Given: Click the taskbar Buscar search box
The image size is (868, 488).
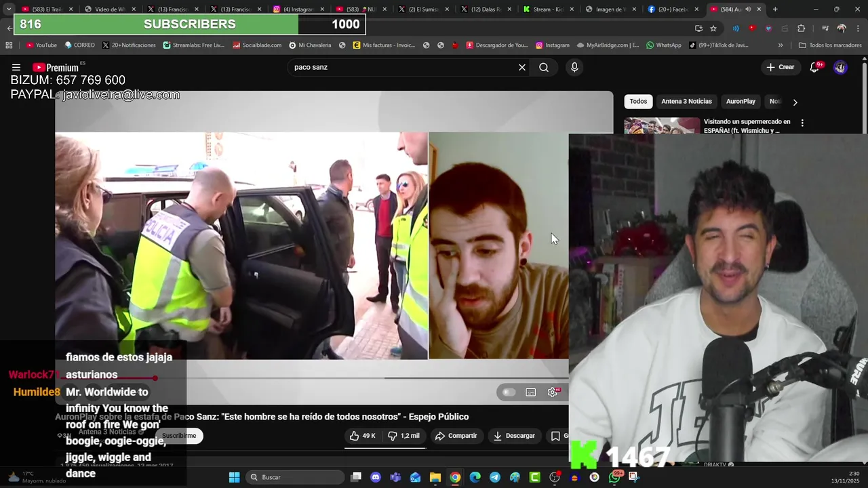Looking at the screenshot, I should (295, 477).
